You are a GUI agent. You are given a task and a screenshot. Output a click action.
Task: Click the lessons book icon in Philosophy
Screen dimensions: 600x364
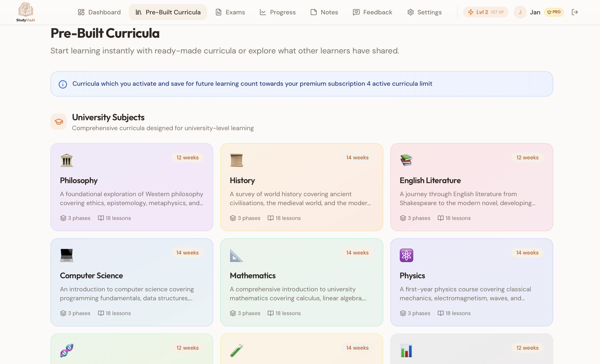101,218
